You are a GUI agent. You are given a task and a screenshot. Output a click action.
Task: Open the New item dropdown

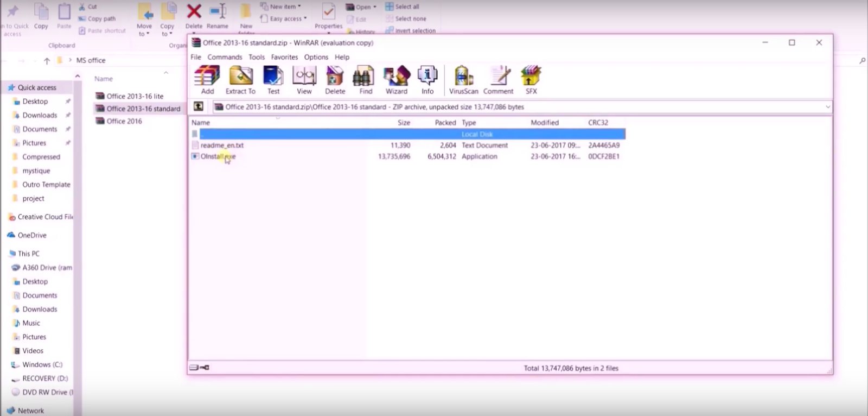[280, 7]
